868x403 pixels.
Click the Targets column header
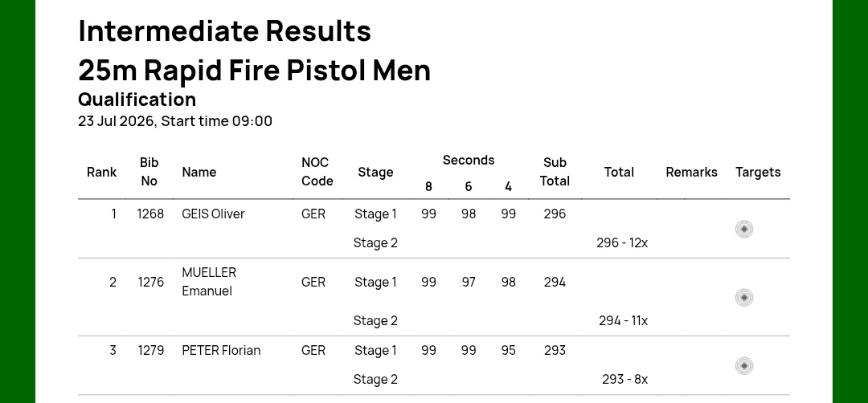(758, 172)
